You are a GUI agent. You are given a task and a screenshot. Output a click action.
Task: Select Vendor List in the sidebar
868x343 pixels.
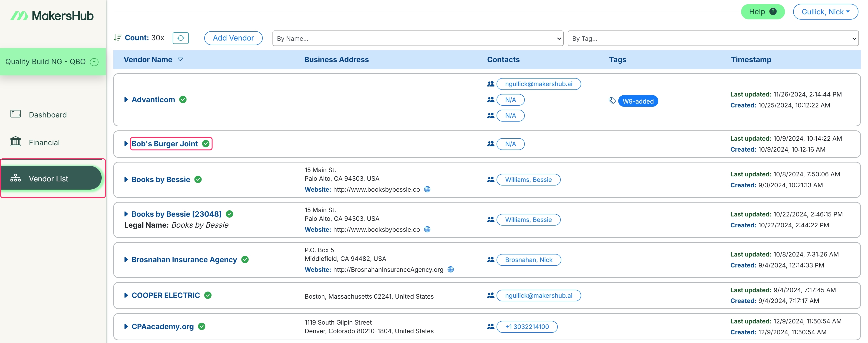pos(51,178)
